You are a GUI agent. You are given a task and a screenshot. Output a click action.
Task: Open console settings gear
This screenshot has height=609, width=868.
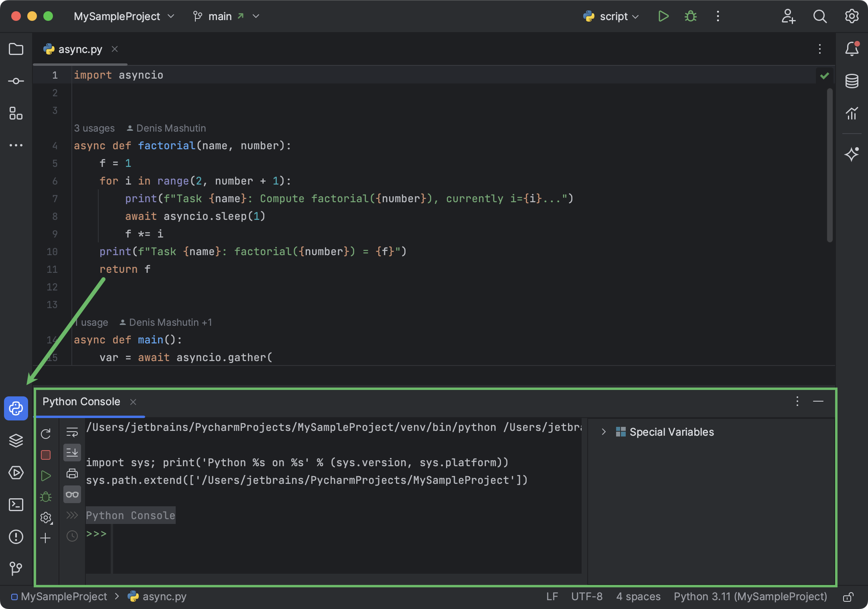click(x=46, y=518)
